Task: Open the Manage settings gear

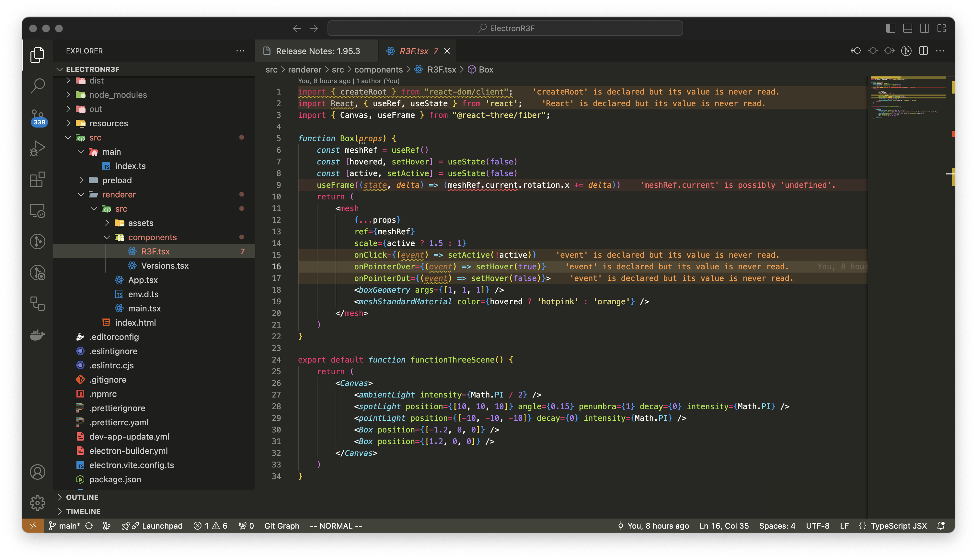Action: [x=37, y=502]
